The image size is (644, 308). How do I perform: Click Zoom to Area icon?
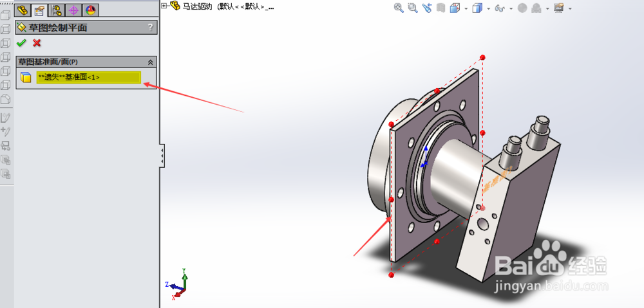(413, 8)
